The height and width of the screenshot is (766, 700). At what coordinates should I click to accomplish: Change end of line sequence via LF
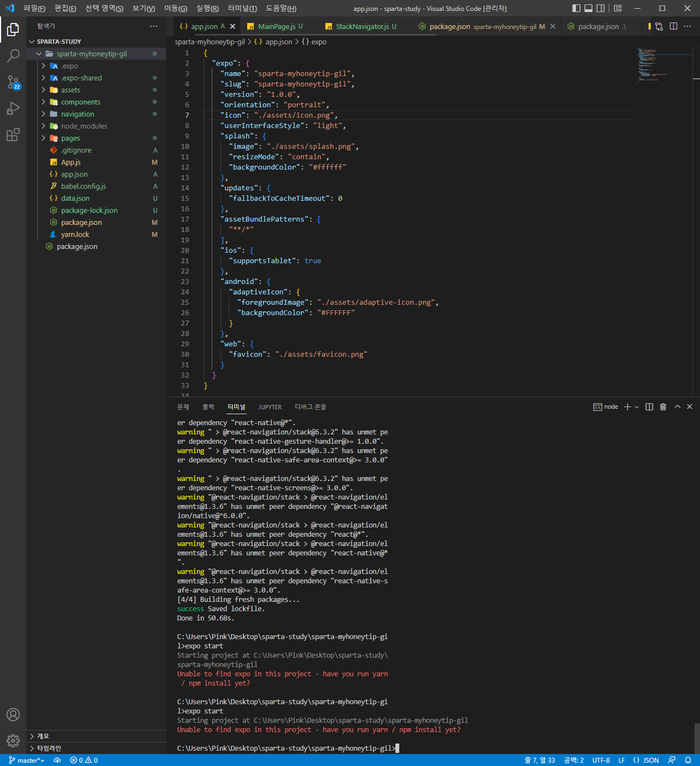621,760
